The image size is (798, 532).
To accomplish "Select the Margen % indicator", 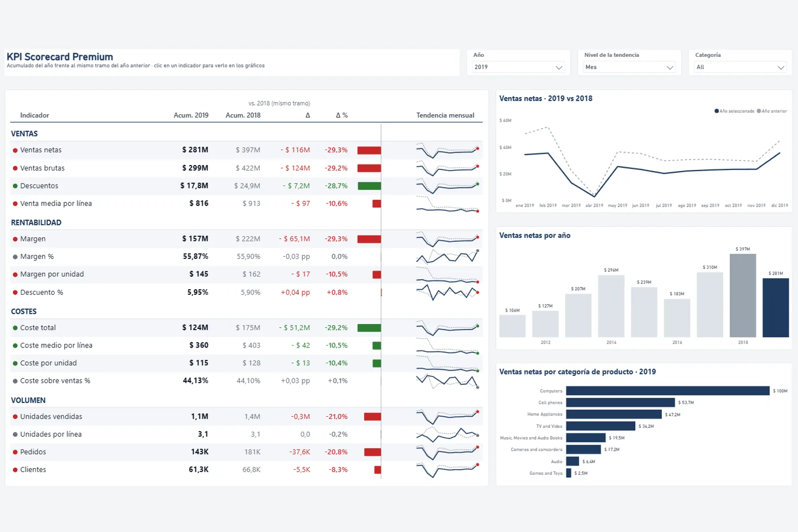I will pos(246,257).
